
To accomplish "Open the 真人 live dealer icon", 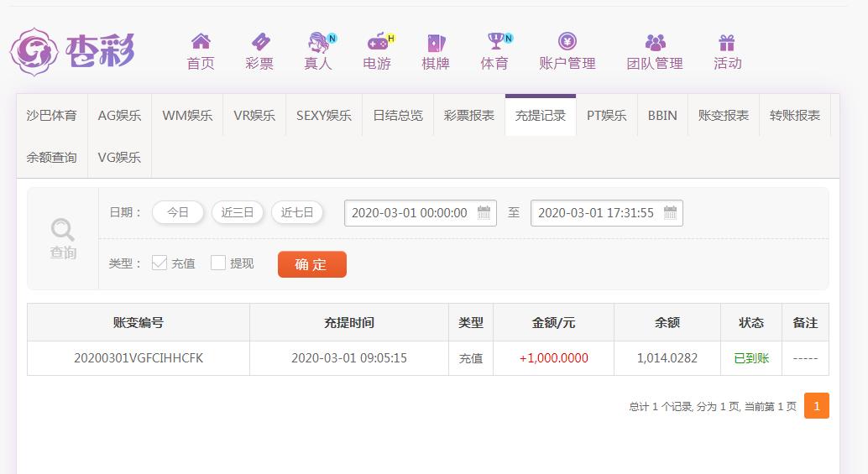I will click(319, 41).
